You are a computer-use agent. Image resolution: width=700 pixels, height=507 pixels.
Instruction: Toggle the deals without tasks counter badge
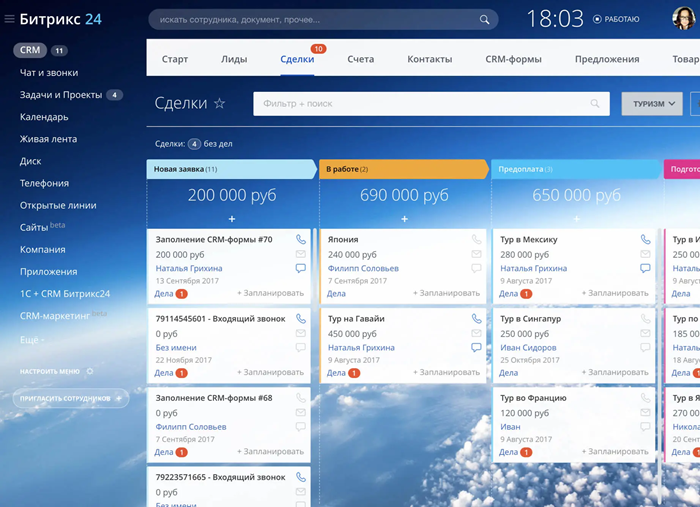(x=194, y=144)
